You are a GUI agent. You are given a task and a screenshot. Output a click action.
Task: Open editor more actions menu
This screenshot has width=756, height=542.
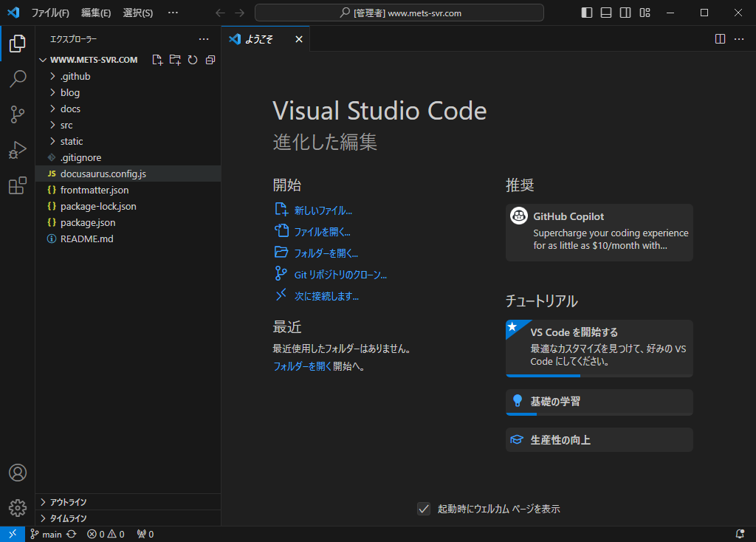coord(739,39)
